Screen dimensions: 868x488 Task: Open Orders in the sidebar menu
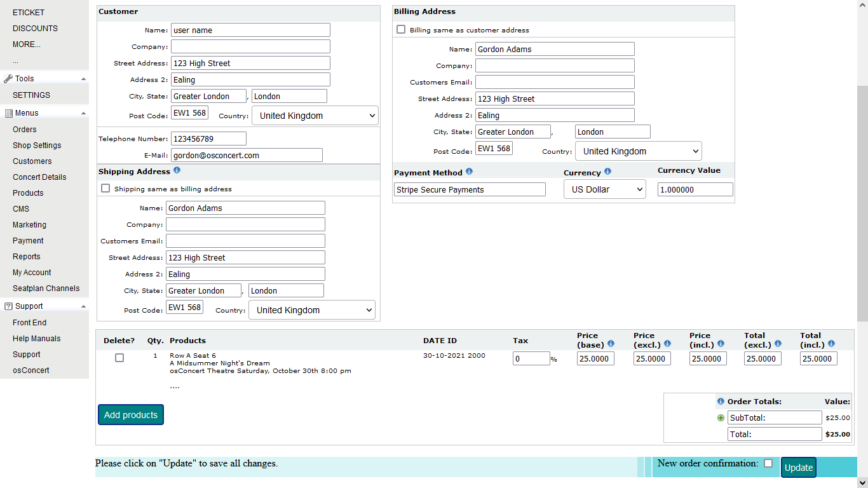25,130
